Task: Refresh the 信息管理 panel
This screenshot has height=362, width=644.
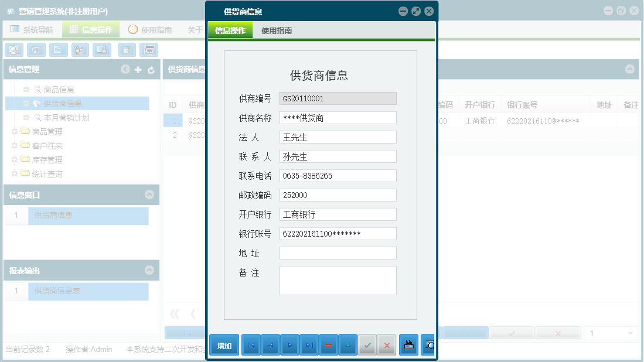Action: click(x=151, y=70)
